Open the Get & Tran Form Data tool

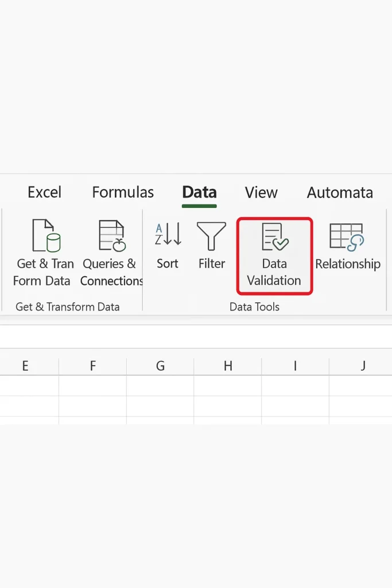click(x=43, y=253)
